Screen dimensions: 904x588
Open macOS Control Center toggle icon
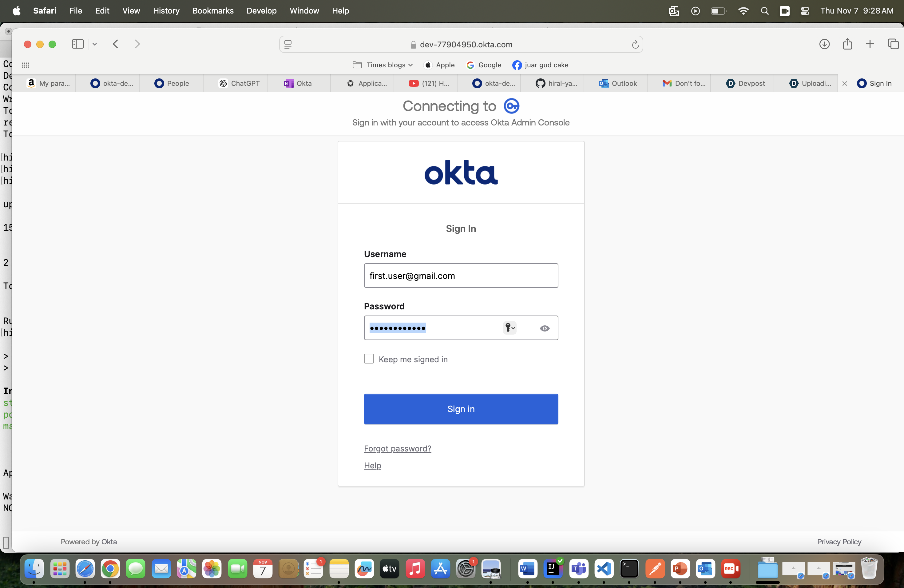tap(804, 11)
